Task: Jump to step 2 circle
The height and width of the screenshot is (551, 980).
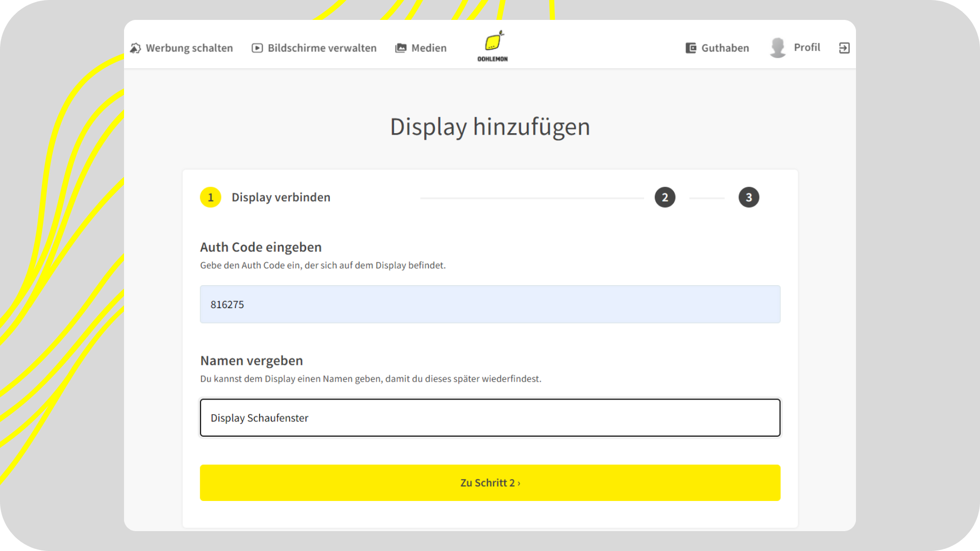Action: pyautogui.click(x=665, y=197)
